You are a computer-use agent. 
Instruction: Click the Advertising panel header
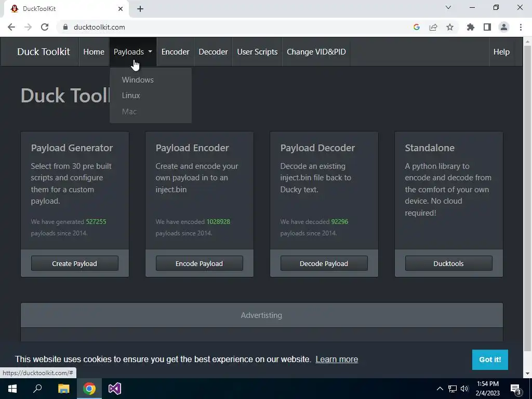pos(262,315)
